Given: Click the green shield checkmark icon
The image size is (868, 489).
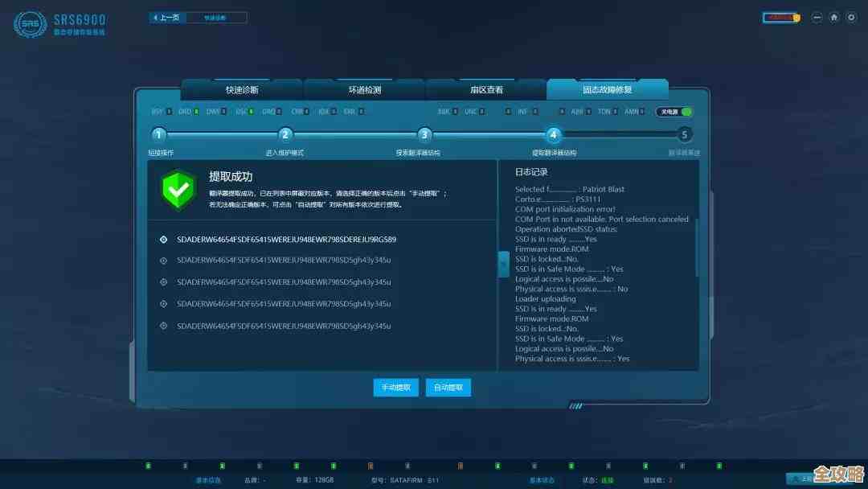Looking at the screenshot, I should pos(178,189).
